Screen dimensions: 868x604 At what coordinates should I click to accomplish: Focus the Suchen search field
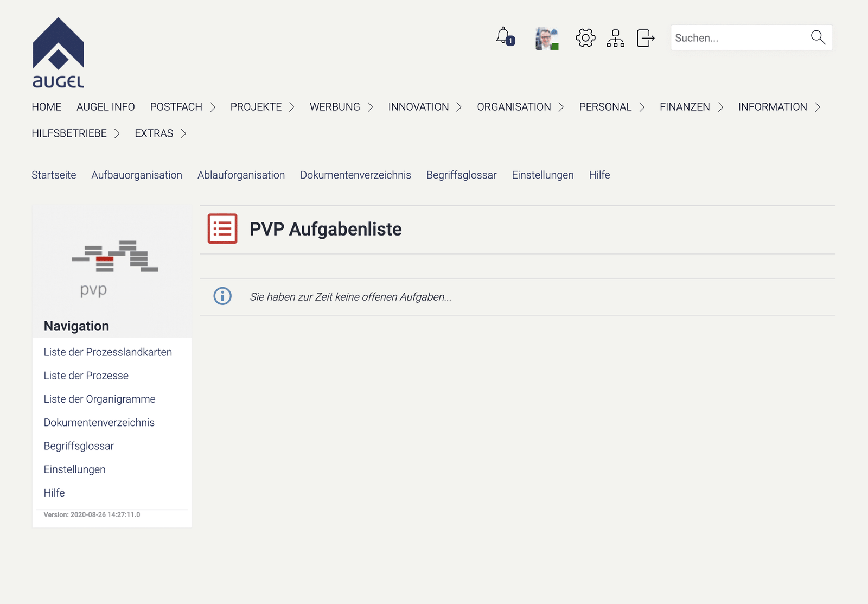738,38
